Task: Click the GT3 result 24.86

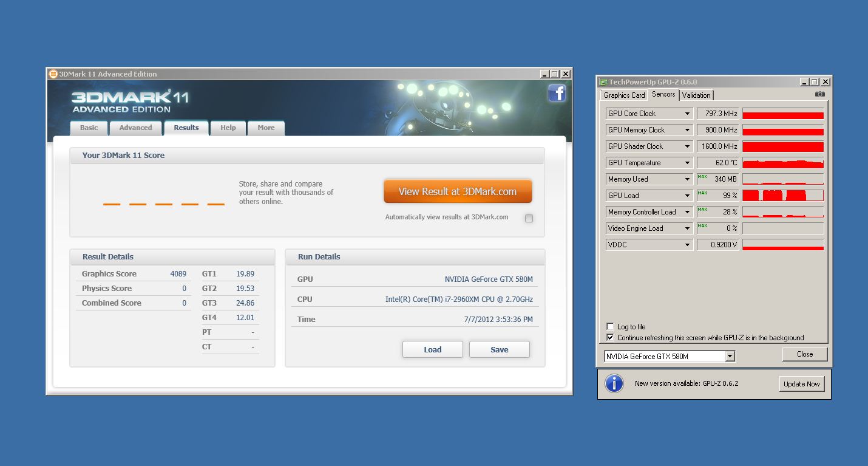Action: coord(245,303)
